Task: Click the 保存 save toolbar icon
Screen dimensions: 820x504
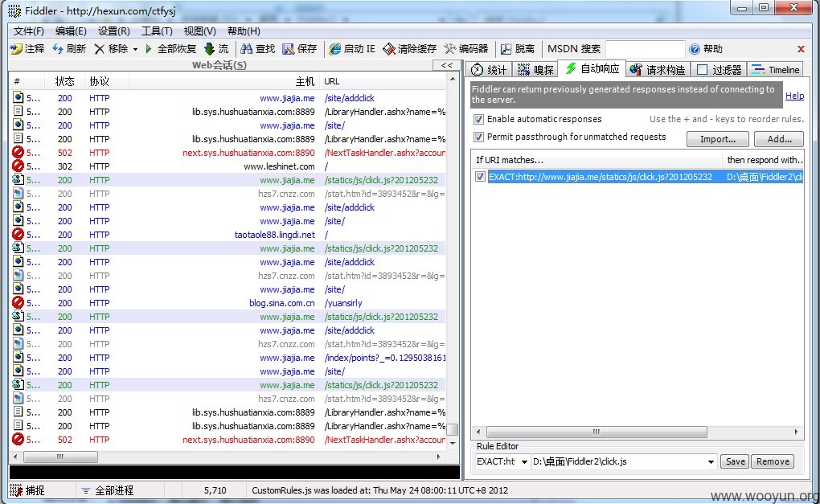Action: (x=289, y=48)
